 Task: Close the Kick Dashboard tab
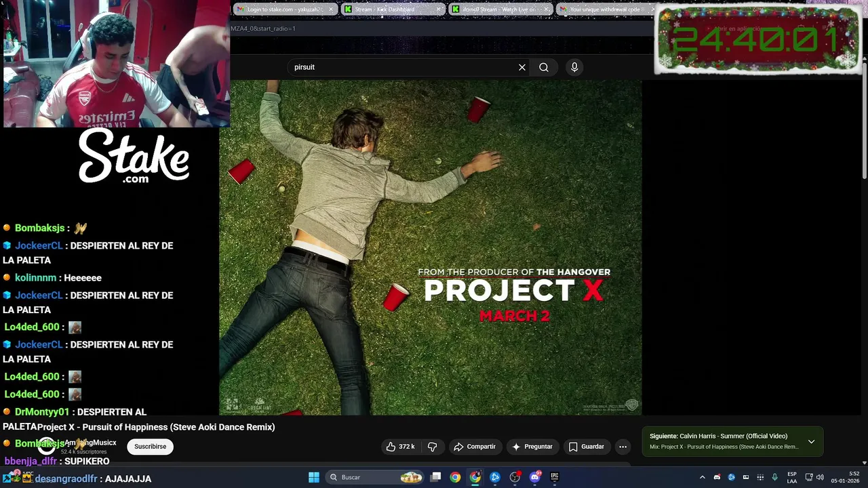[439, 9]
